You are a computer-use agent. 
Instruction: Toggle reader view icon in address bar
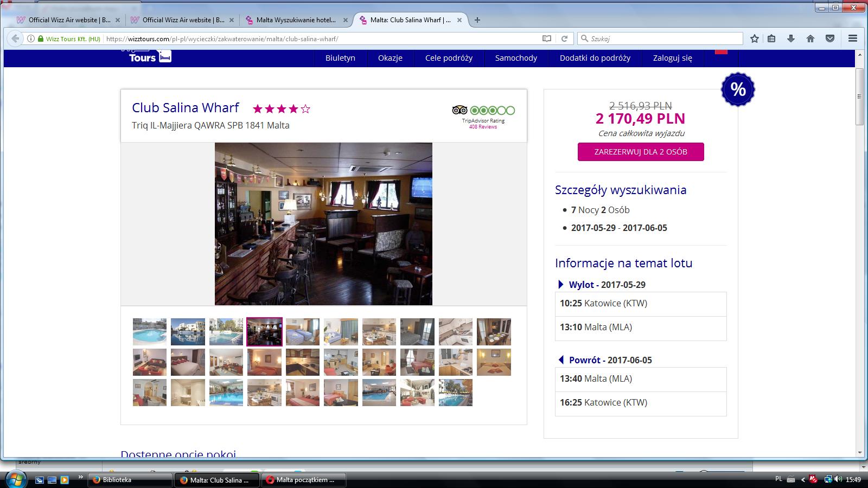[547, 38]
